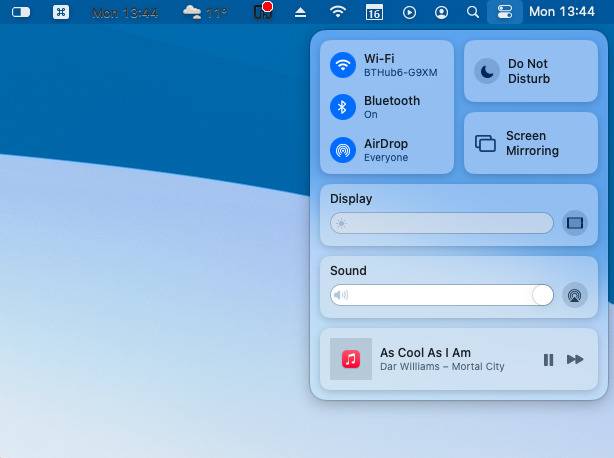The image size is (614, 458).
Task: Pause the song As Cool As I Am
Action: 548,360
